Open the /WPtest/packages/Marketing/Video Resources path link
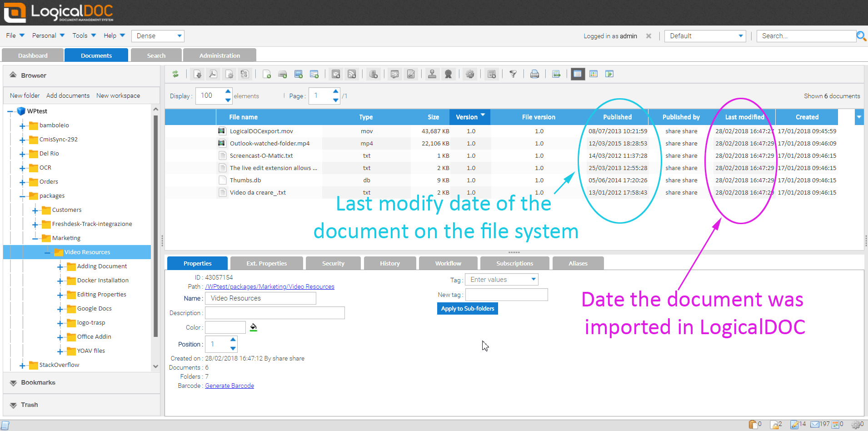This screenshot has width=868, height=431. click(270, 286)
